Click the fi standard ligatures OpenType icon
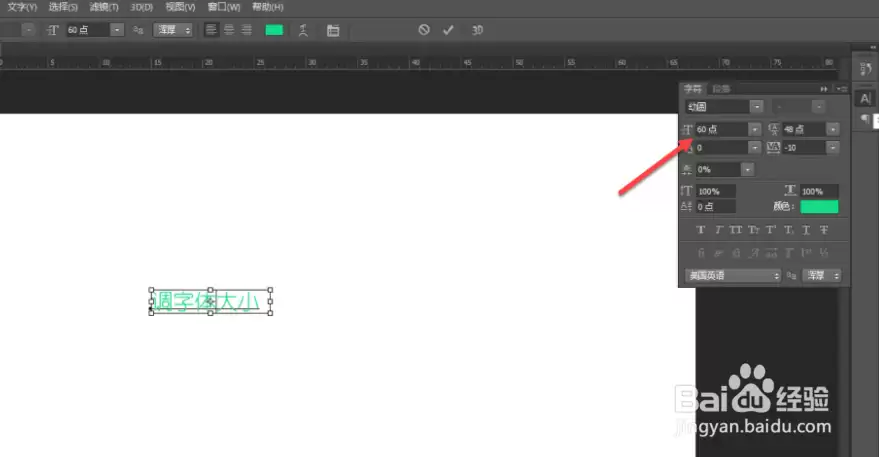Viewport: 879px width, 457px height. (x=701, y=253)
